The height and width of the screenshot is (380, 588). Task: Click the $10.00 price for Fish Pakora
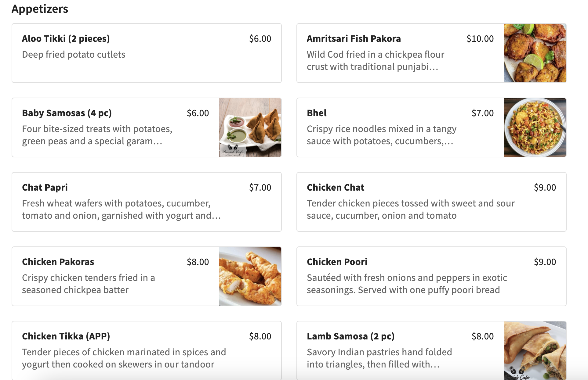[480, 39]
